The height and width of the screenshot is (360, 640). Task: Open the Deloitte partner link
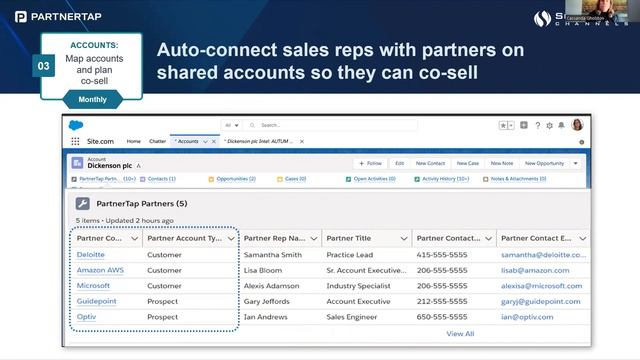pyautogui.click(x=91, y=255)
